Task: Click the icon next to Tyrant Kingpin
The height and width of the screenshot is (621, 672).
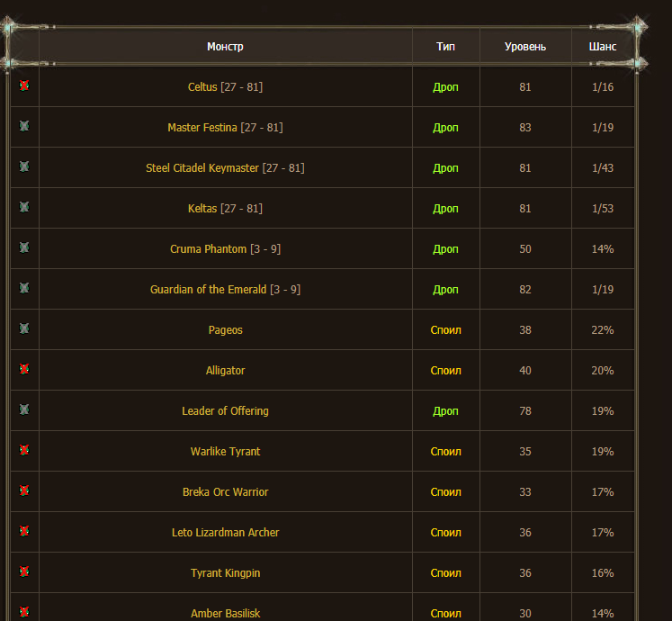Action: 24,572
